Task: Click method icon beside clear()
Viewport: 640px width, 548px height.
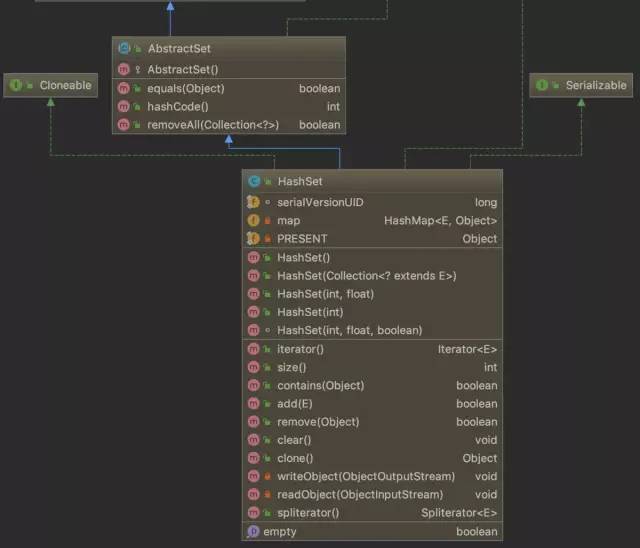Action: point(253,440)
